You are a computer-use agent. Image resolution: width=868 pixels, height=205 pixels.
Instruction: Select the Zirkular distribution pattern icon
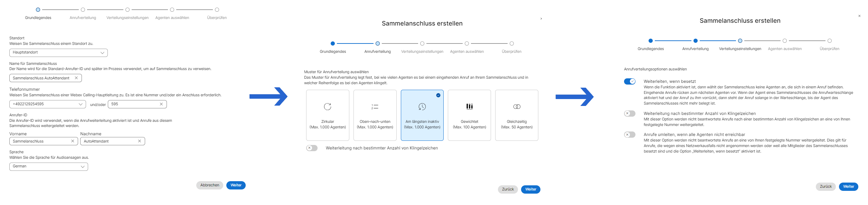pos(327,107)
